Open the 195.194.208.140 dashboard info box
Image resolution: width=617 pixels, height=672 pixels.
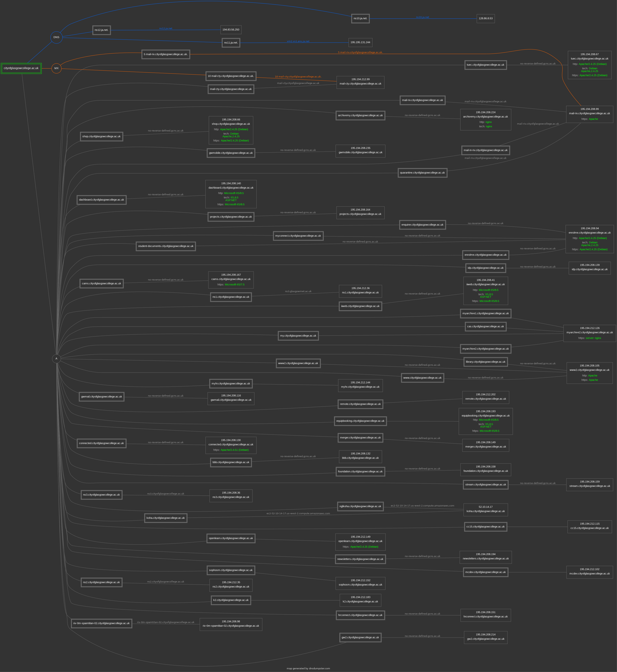click(231, 194)
